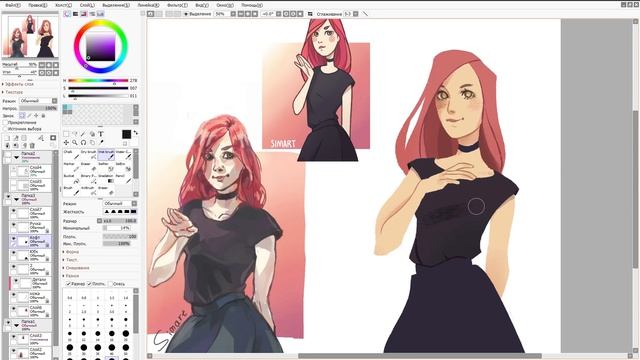Open the layer Режим blending dropdown

pos(39,101)
